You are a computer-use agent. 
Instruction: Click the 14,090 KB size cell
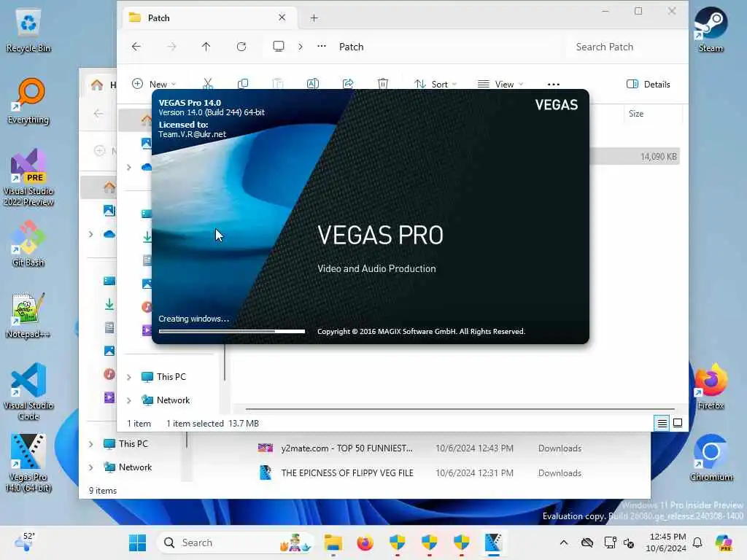click(659, 157)
